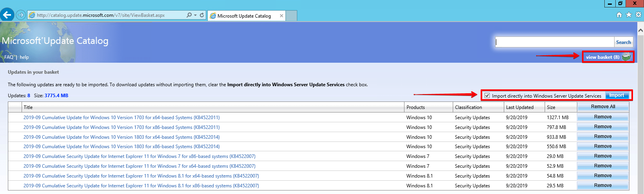Click the Classification column header
The height and width of the screenshot is (194, 644).
(x=478, y=107)
